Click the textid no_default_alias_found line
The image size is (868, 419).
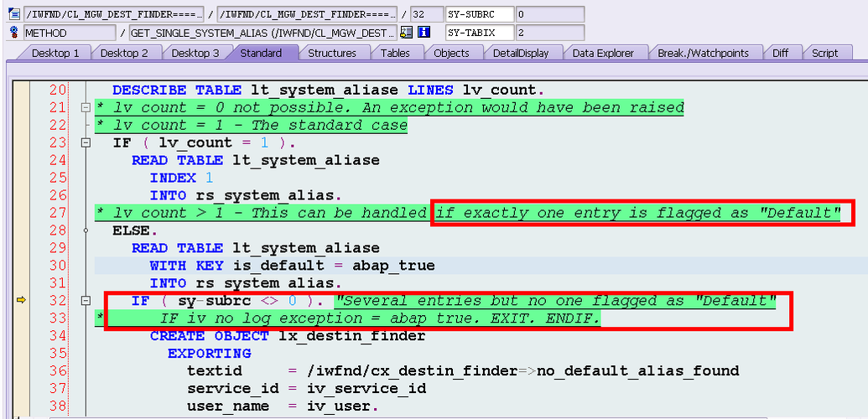(463, 371)
